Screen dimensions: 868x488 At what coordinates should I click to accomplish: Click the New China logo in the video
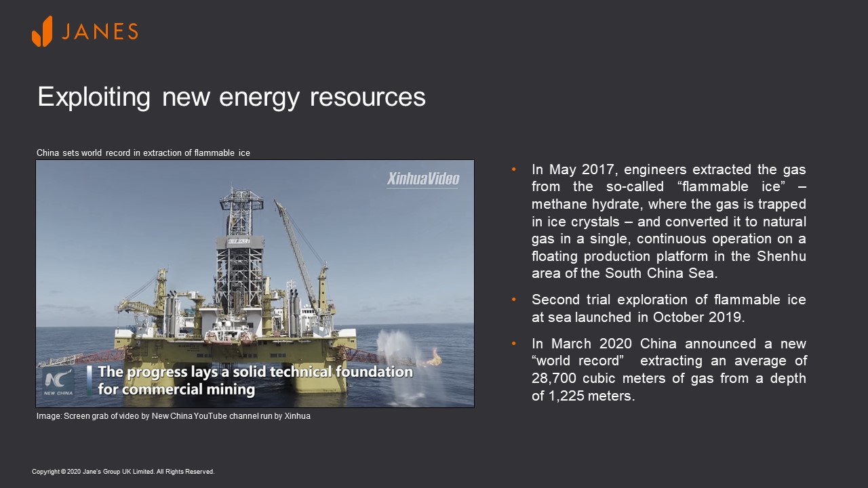(59, 383)
